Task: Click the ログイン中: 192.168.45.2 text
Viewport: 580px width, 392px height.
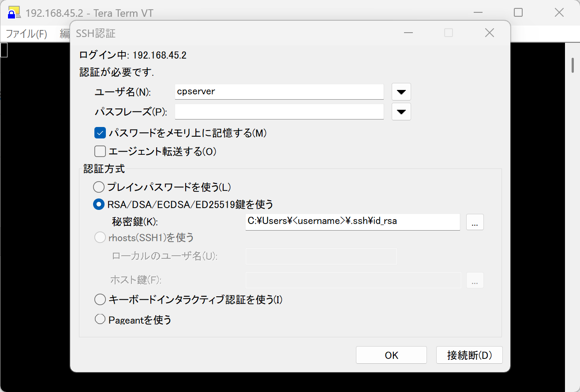Action: 133,55
